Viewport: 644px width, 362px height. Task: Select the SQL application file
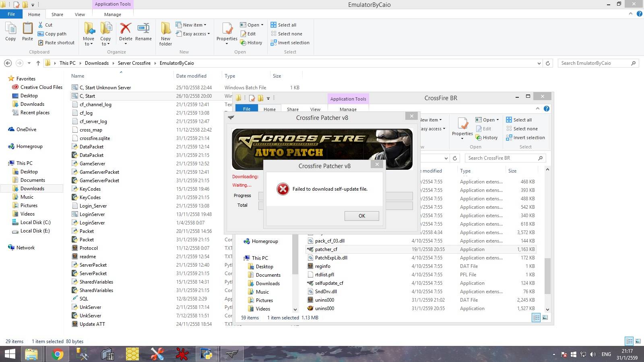pyautogui.click(x=84, y=298)
